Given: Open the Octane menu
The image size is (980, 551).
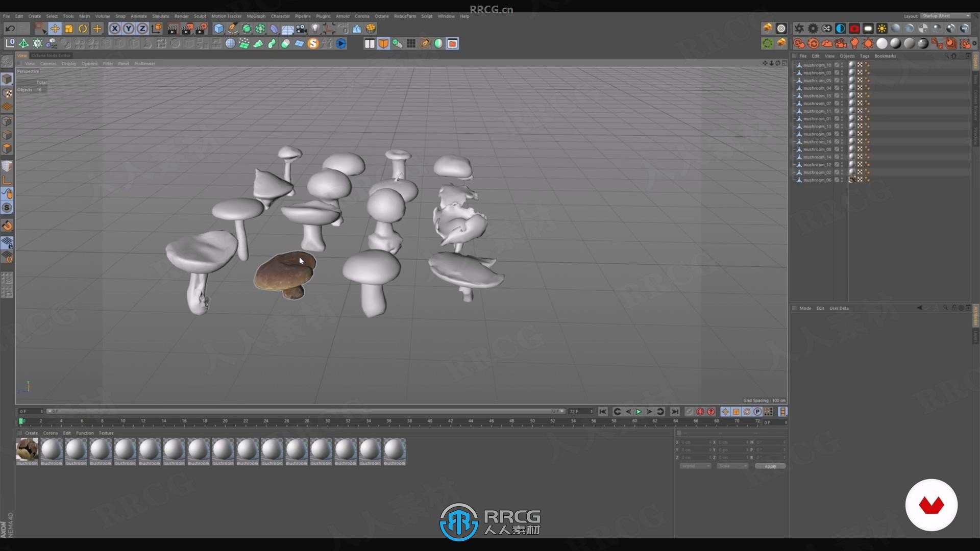Looking at the screenshot, I should [x=381, y=16].
